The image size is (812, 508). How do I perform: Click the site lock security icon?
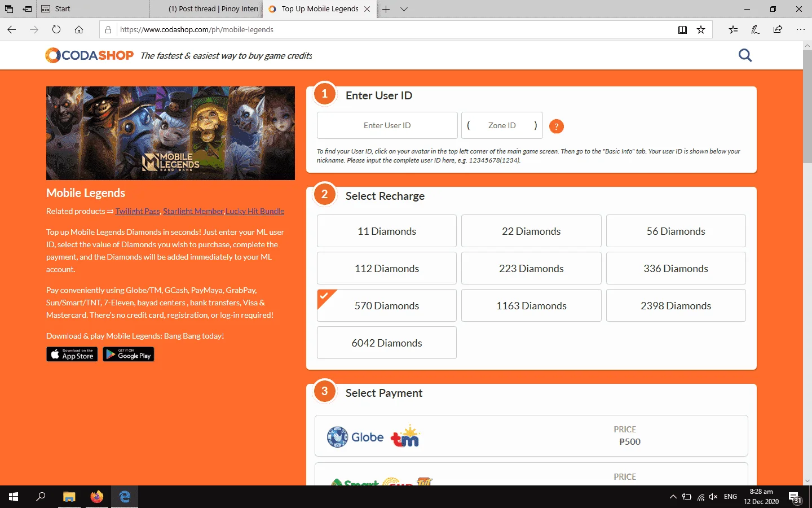pyautogui.click(x=108, y=30)
